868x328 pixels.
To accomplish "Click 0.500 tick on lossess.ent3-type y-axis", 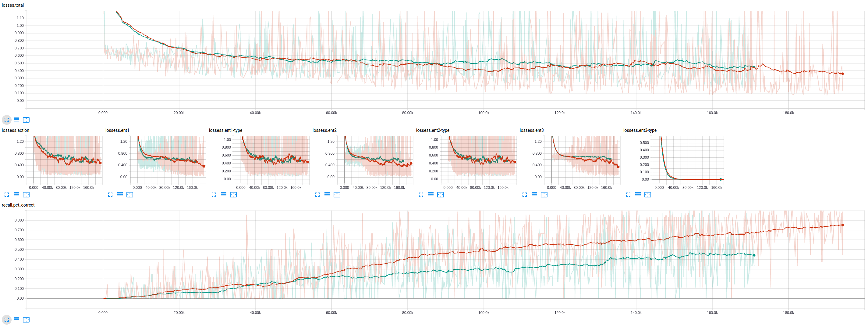I will (x=644, y=143).
